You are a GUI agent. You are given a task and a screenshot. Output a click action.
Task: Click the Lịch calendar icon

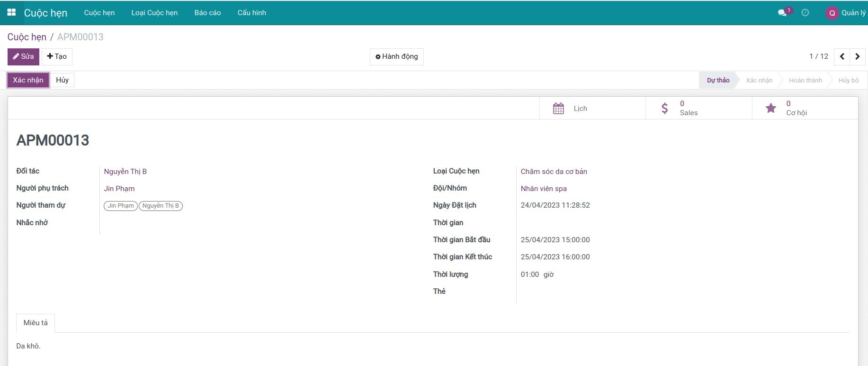coord(558,109)
